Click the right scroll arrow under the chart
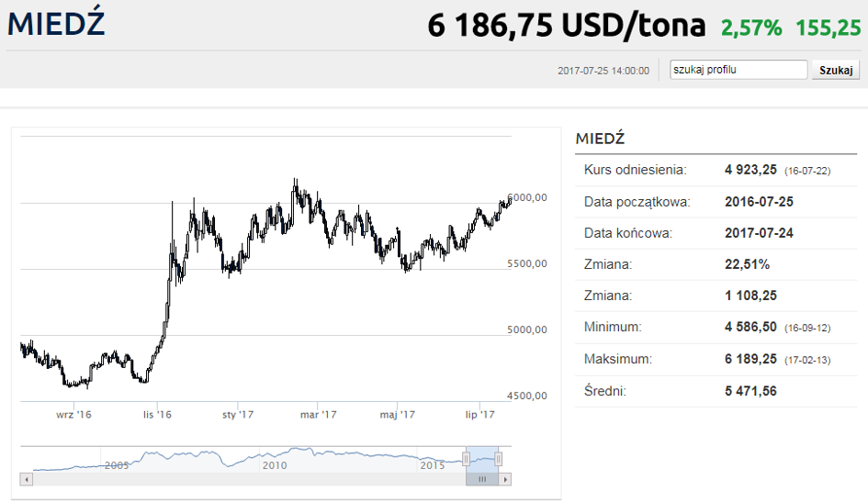The width and height of the screenshot is (868, 502). [x=505, y=479]
